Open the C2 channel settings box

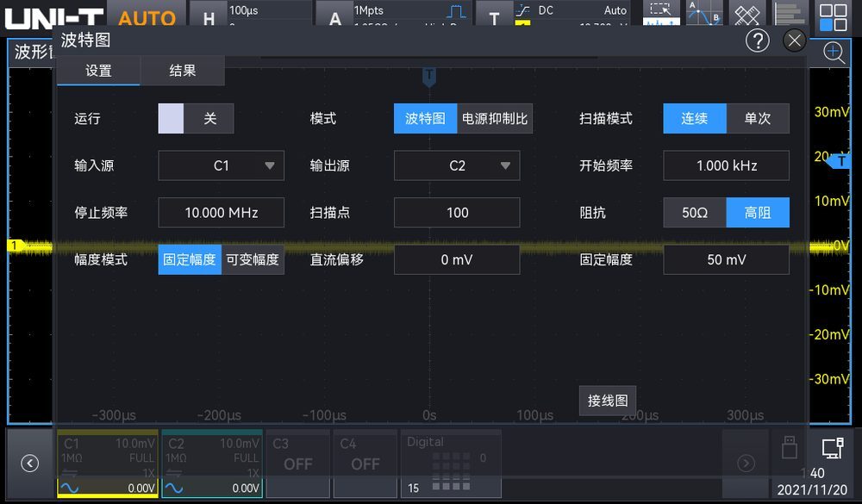[x=212, y=464]
